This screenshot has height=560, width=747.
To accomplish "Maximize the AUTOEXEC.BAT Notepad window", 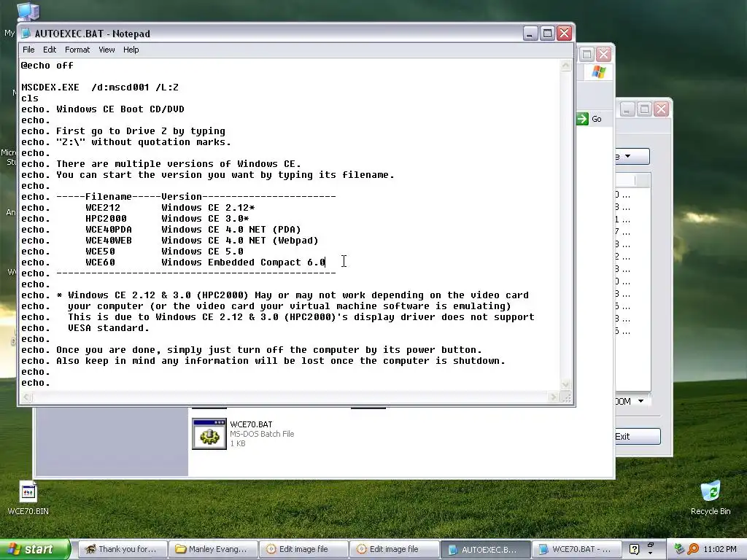I will pyautogui.click(x=547, y=34).
